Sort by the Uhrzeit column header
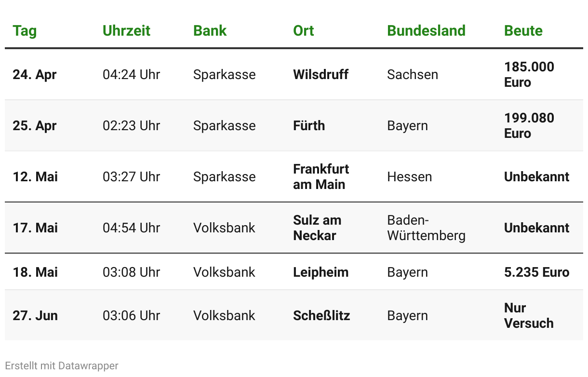The image size is (588, 377). coord(126,31)
